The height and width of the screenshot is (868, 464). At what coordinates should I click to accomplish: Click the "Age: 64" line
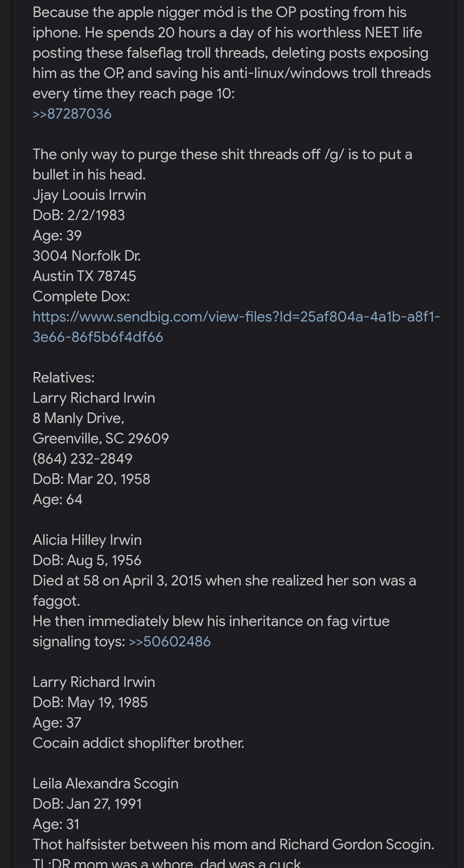(57, 499)
